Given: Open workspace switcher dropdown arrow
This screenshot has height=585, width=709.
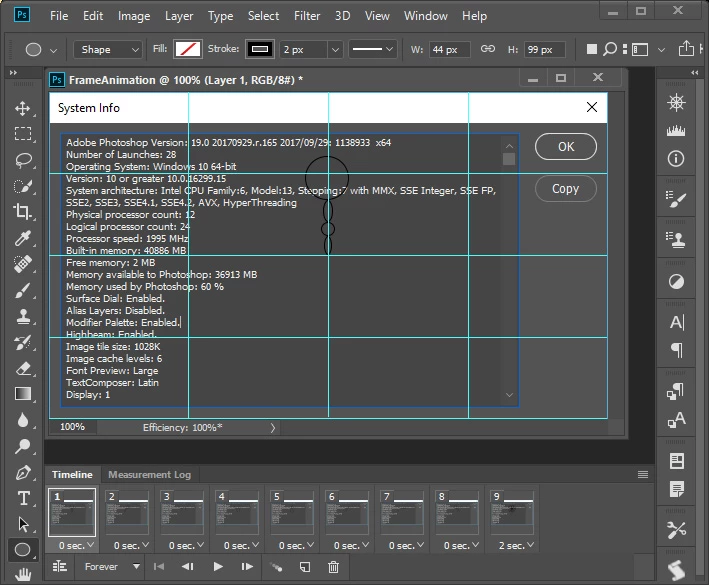Looking at the screenshot, I should (x=661, y=49).
